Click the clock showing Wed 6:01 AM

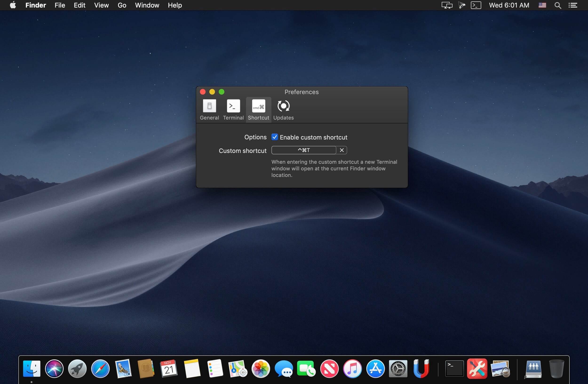[509, 5]
